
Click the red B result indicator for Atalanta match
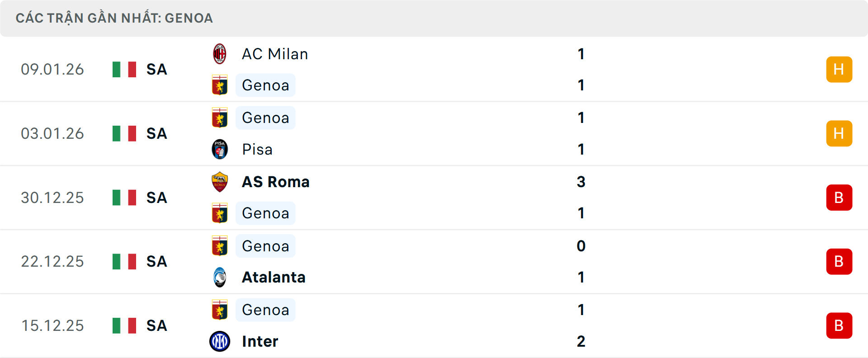click(x=839, y=261)
